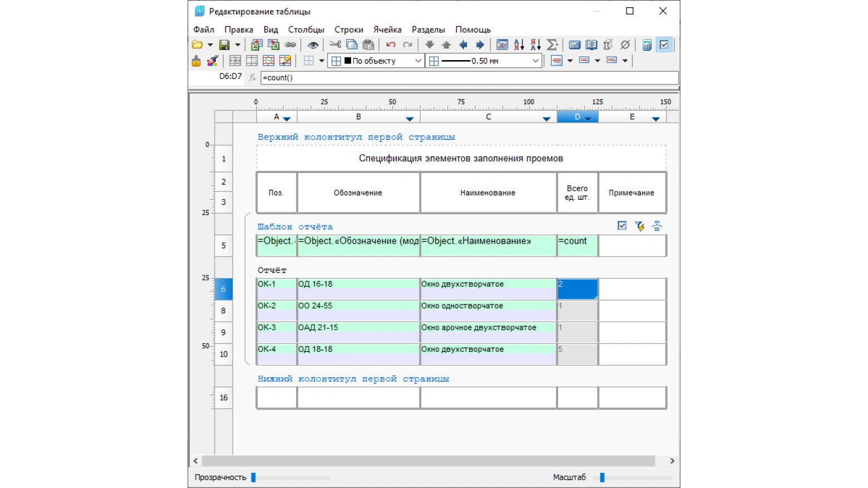This screenshot has height=488, width=868.
Task: Click the Sigma sum icon
Action: click(552, 45)
